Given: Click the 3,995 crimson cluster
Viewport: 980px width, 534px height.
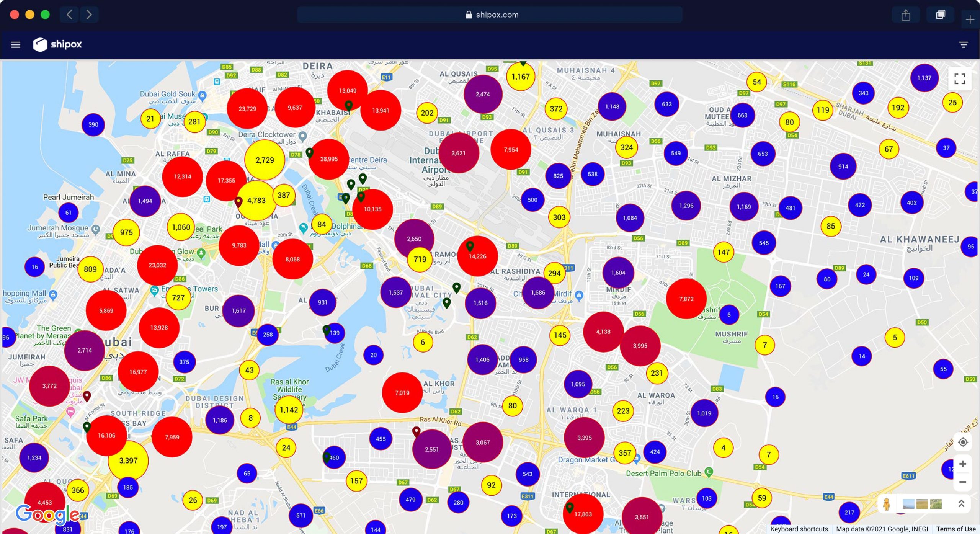Looking at the screenshot, I should [x=640, y=346].
